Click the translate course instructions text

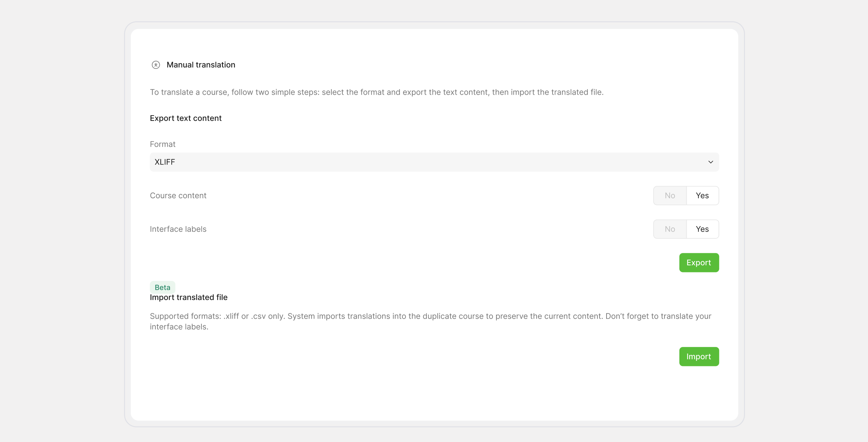(x=377, y=92)
